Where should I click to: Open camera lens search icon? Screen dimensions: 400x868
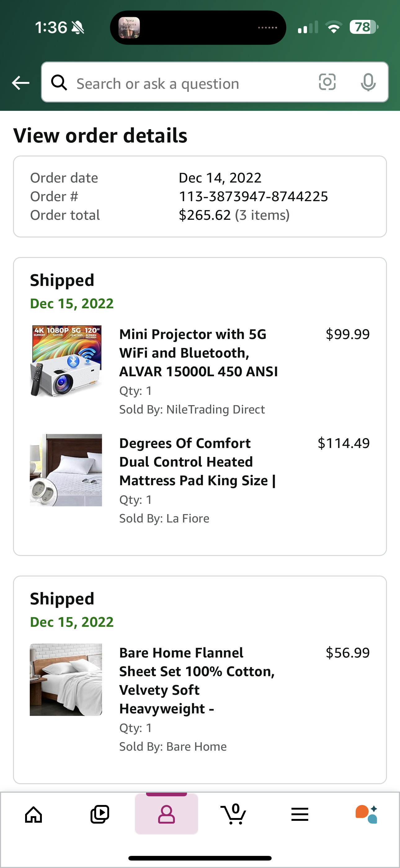(327, 82)
